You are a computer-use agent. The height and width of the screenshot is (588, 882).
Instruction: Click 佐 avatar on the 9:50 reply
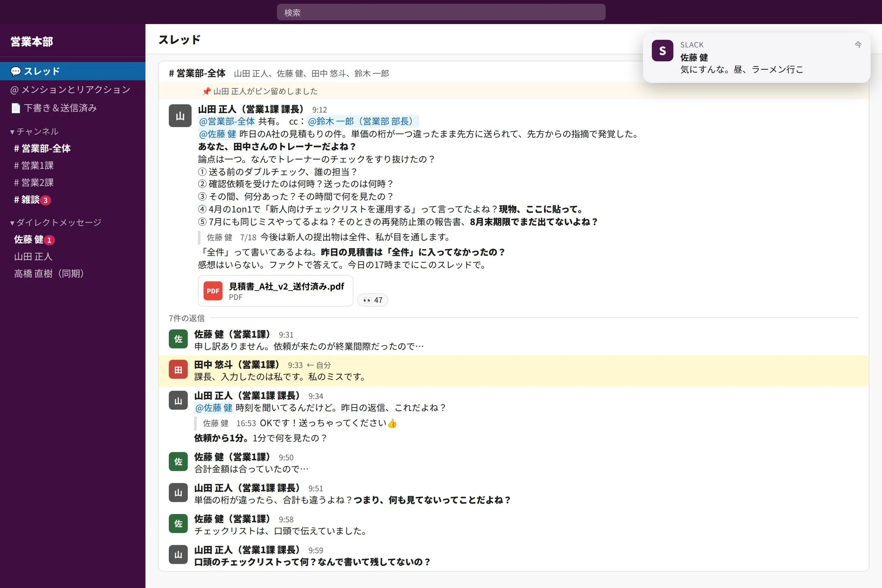point(178,462)
